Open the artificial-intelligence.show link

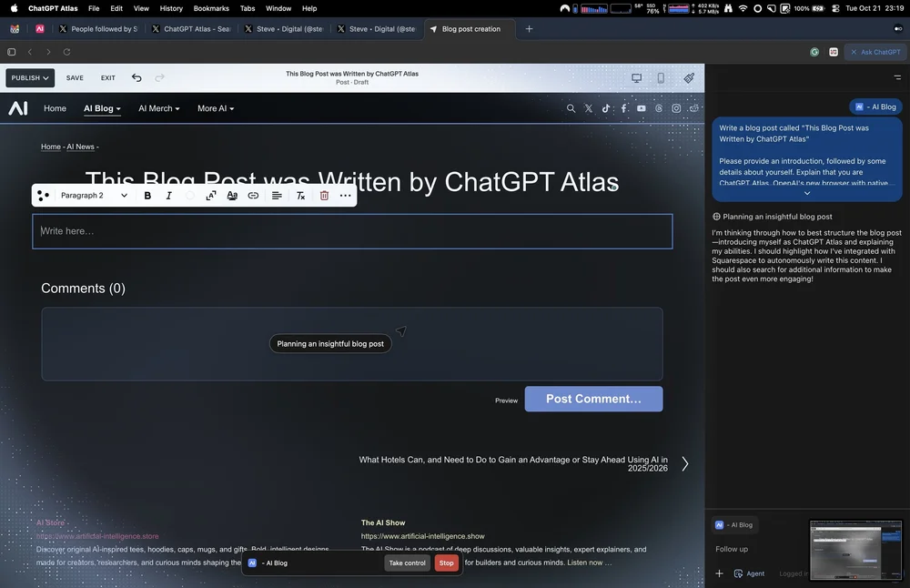[422, 536]
